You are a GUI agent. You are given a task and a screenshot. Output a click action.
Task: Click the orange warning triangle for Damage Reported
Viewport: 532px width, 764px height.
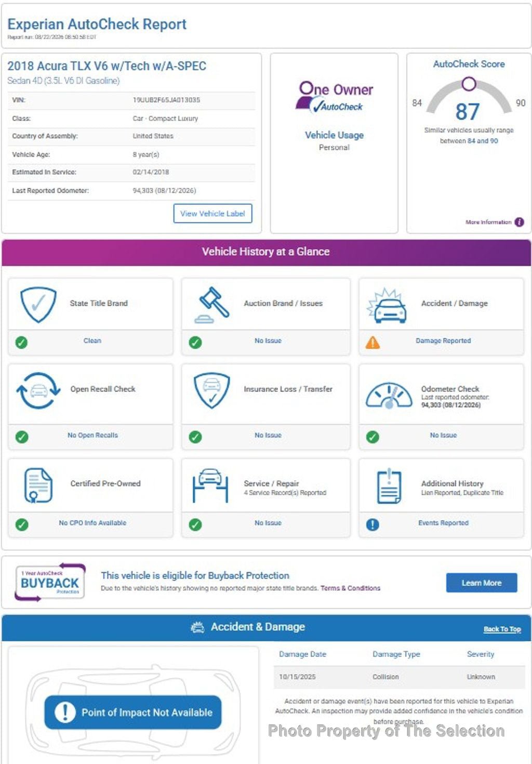[x=373, y=343]
